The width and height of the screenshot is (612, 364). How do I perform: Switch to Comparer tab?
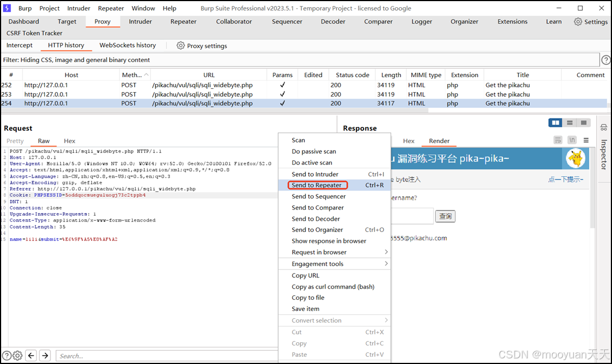[x=378, y=21]
